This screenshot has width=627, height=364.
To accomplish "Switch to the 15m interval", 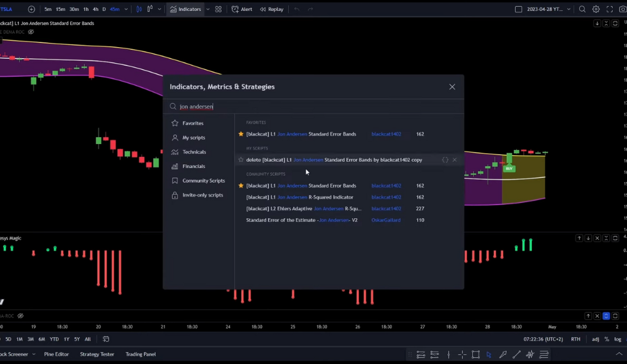I will [60, 9].
